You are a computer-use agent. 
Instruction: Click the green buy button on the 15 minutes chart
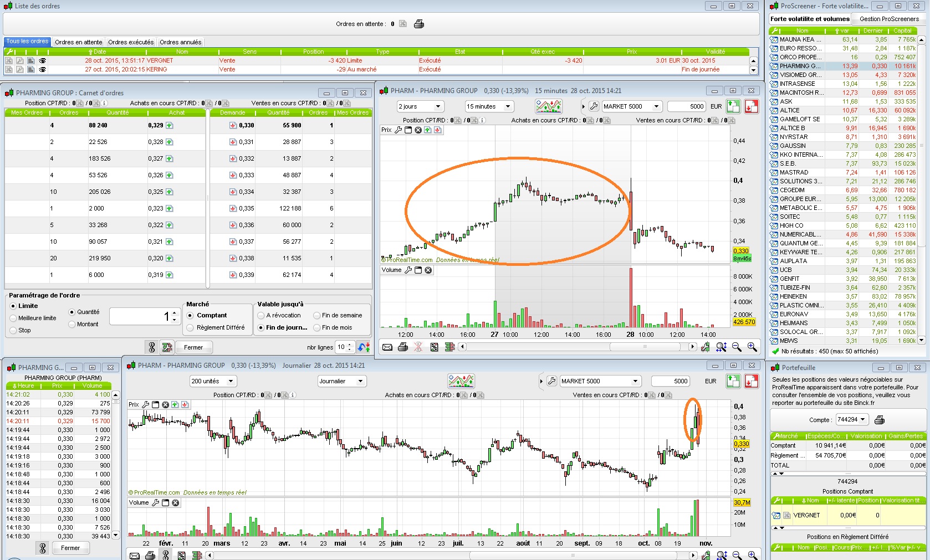(x=733, y=106)
